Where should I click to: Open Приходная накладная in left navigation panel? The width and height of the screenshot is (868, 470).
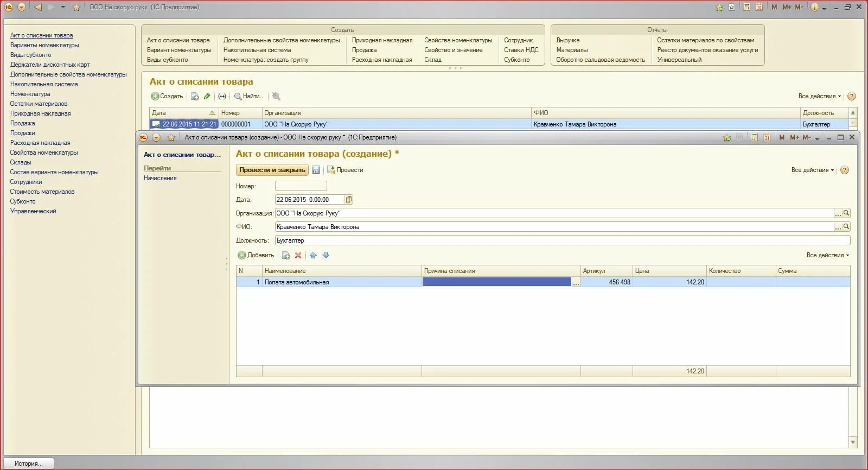pos(40,113)
